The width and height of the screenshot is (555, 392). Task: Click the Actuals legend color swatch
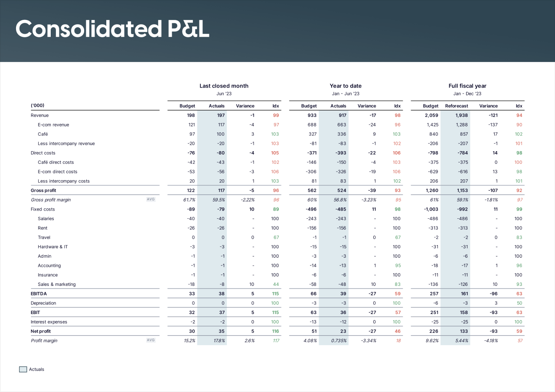pos(23,369)
